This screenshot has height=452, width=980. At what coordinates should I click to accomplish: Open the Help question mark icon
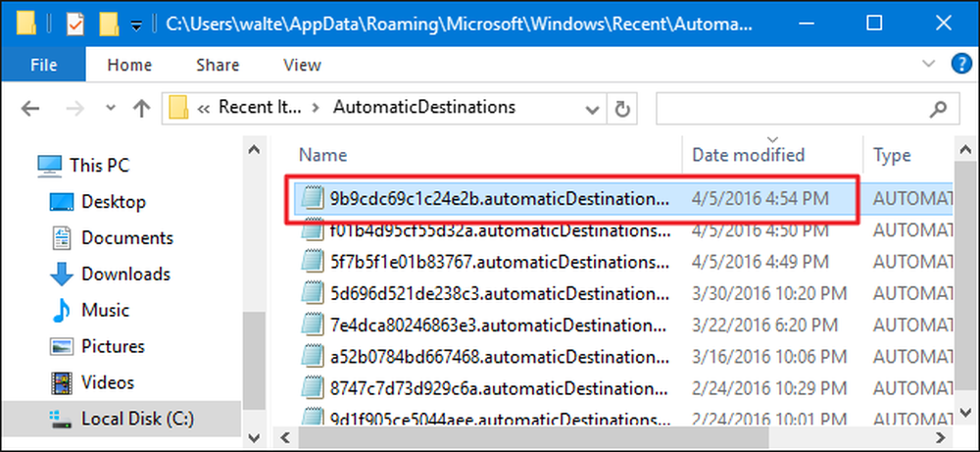[959, 63]
